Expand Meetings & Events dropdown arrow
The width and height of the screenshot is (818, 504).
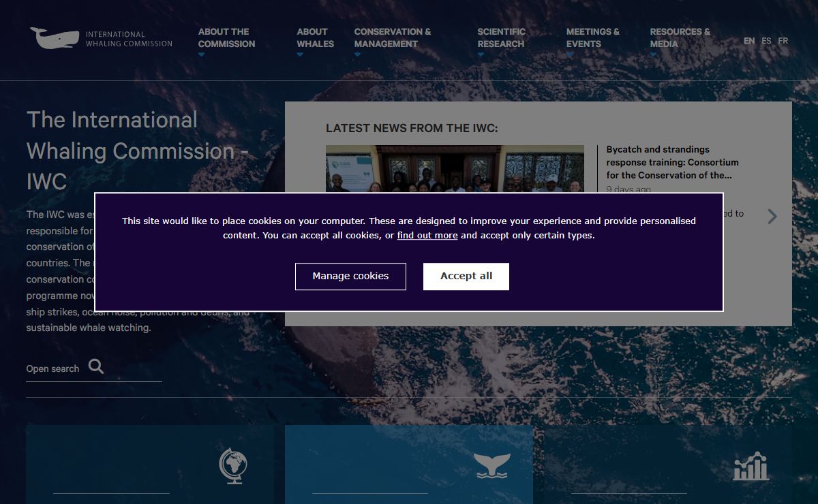pyautogui.click(x=570, y=55)
